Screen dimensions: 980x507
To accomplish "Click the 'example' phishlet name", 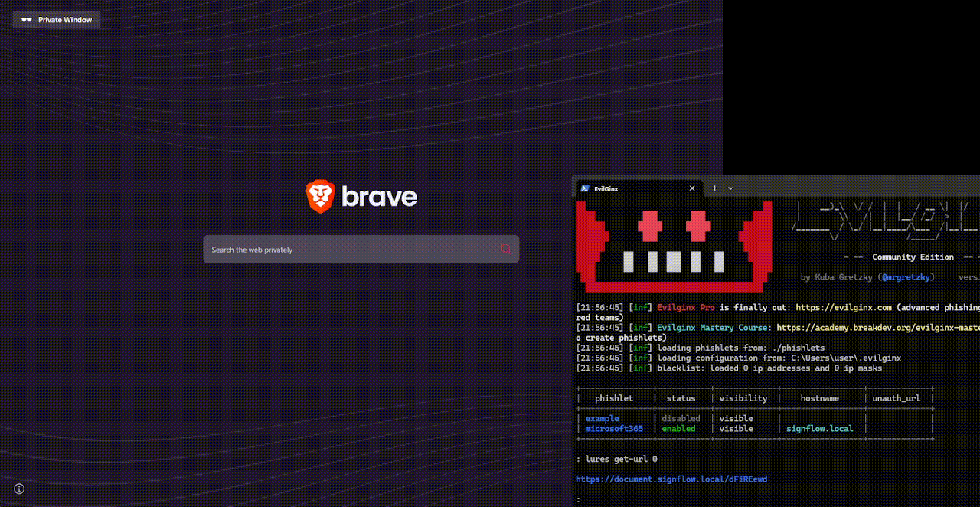I will (602, 419).
